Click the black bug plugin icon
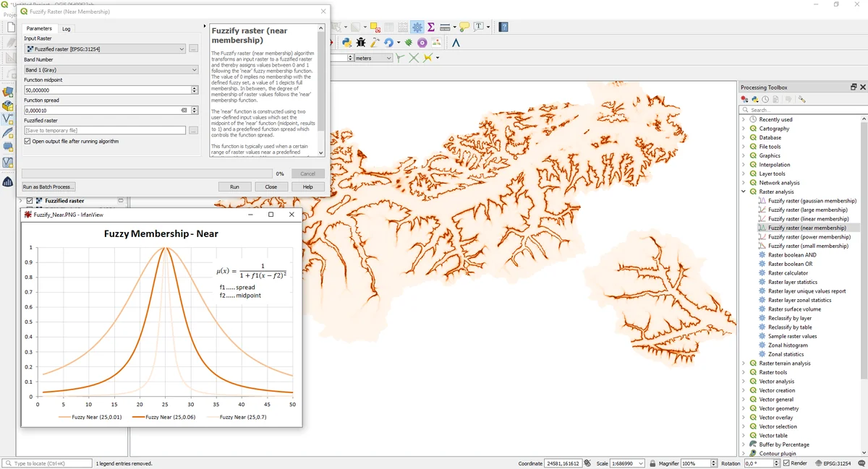The image size is (868, 469). click(x=360, y=43)
